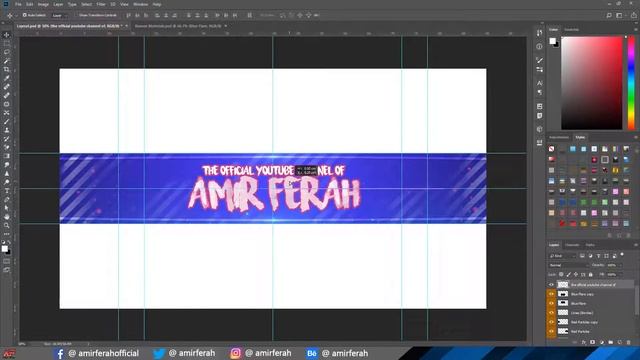The width and height of the screenshot is (640, 360).
Task: Select the Horizontal Type tool
Action: [7, 191]
